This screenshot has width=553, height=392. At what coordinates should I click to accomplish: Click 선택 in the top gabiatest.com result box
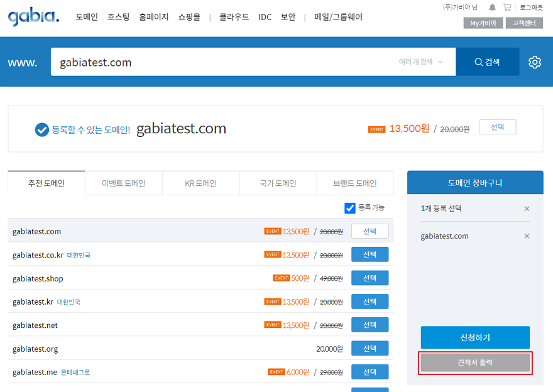(x=497, y=127)
